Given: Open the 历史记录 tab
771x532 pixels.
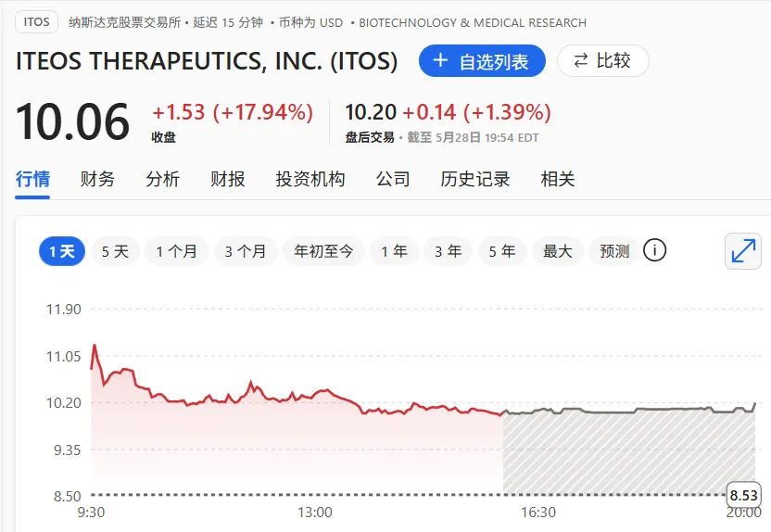Looking at the screenshot, I should coord(475,179).
